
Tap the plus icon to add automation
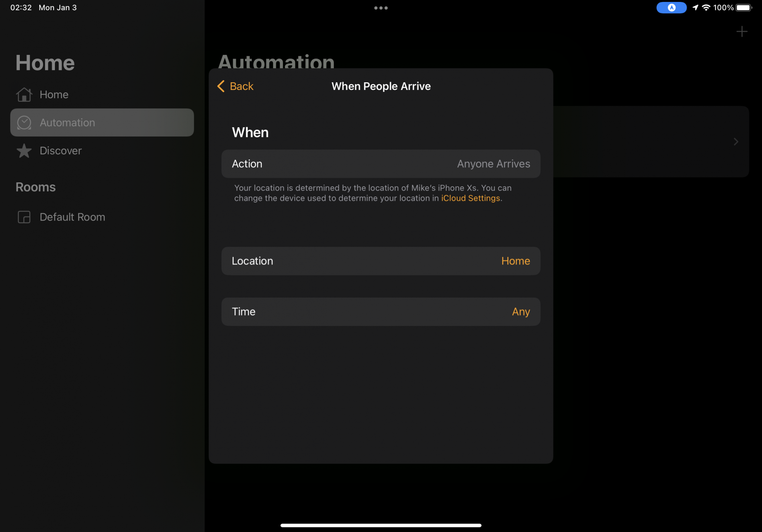tap(741, 32)
